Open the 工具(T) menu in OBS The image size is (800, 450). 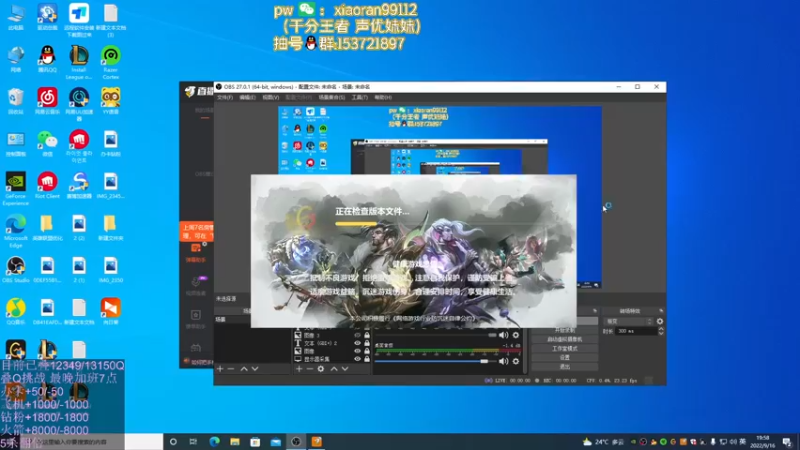pos(360,97)
